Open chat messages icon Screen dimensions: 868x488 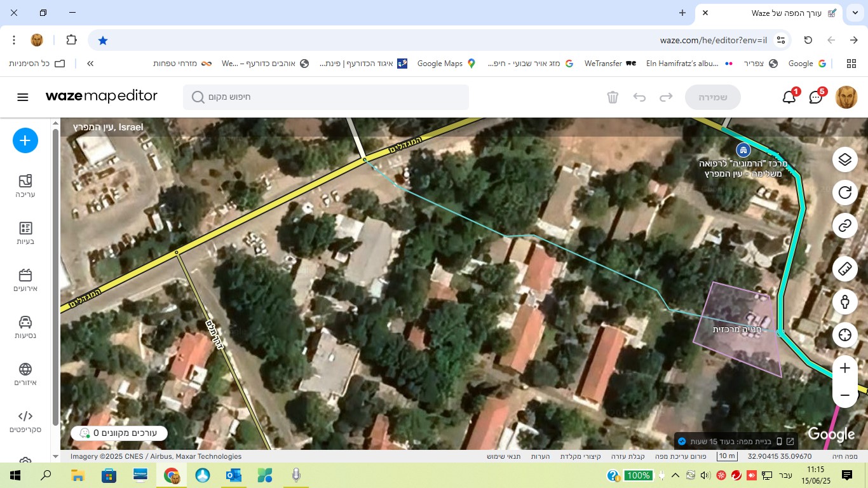click(x=816, y=97)
